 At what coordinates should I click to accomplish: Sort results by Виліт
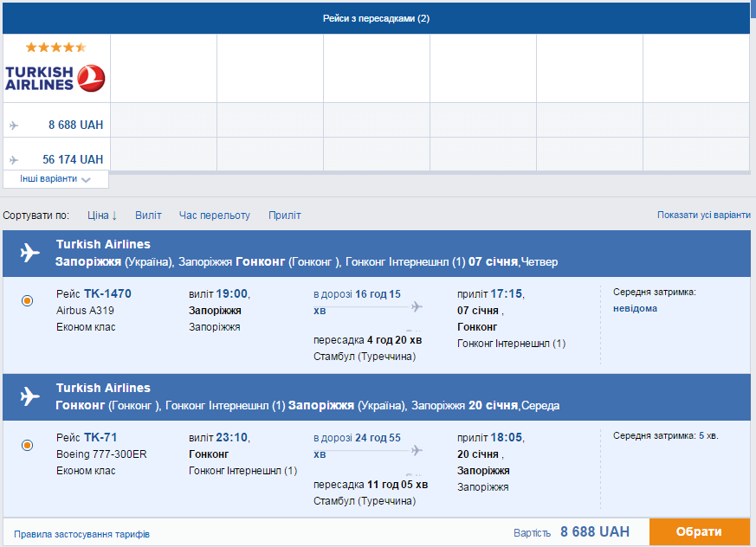tap(148, 216)
